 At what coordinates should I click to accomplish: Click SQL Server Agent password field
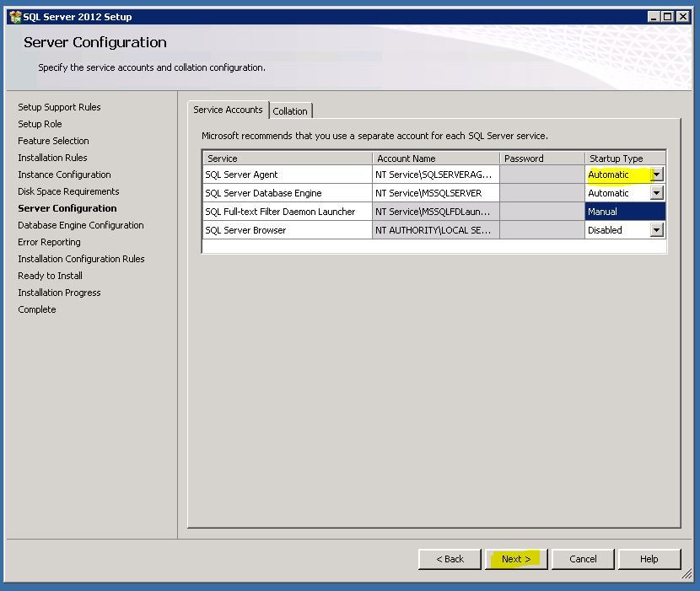(542, 175)
